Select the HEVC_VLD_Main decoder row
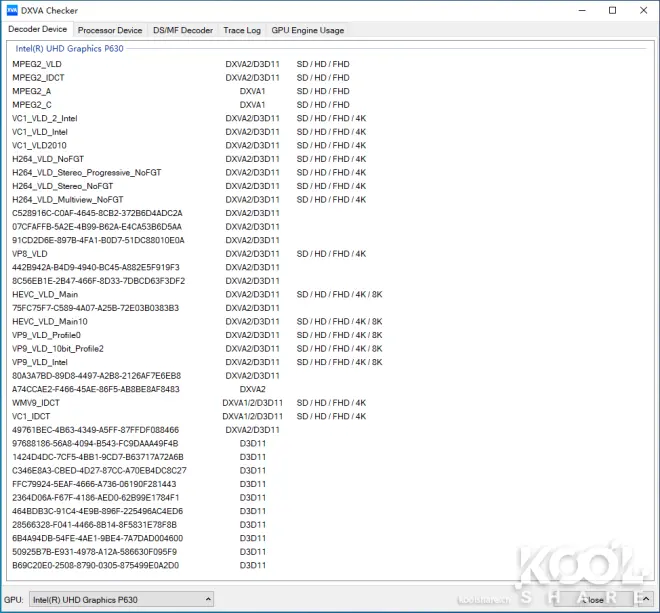The width and height of the screenshot is (660, 613). [45, 294]
